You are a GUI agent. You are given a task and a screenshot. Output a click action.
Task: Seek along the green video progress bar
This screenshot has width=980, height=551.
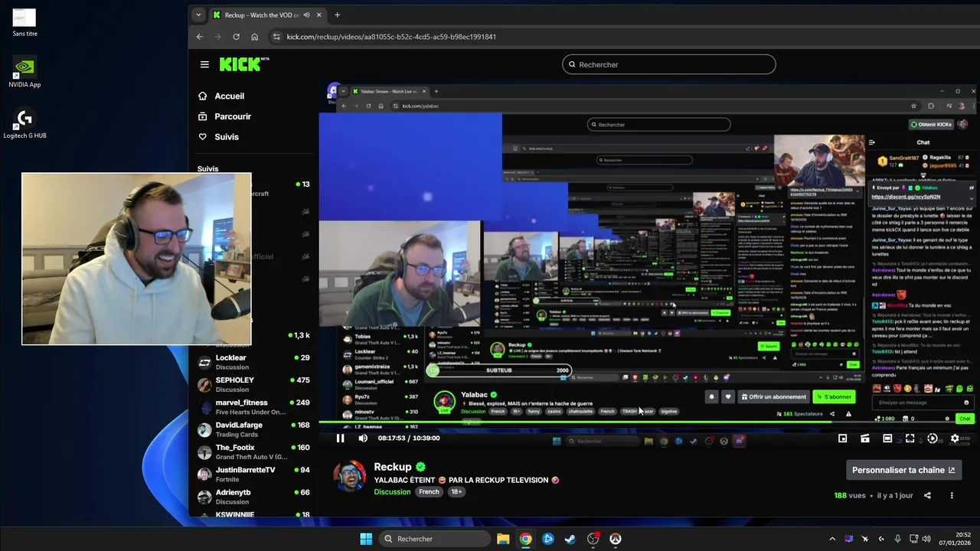tap(649, 423)
